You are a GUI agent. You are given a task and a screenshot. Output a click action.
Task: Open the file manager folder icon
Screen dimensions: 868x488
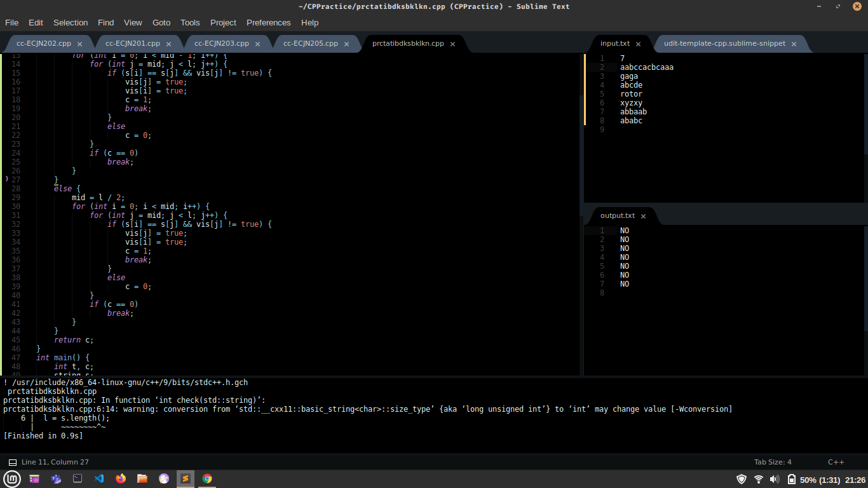tap(142, 479)
